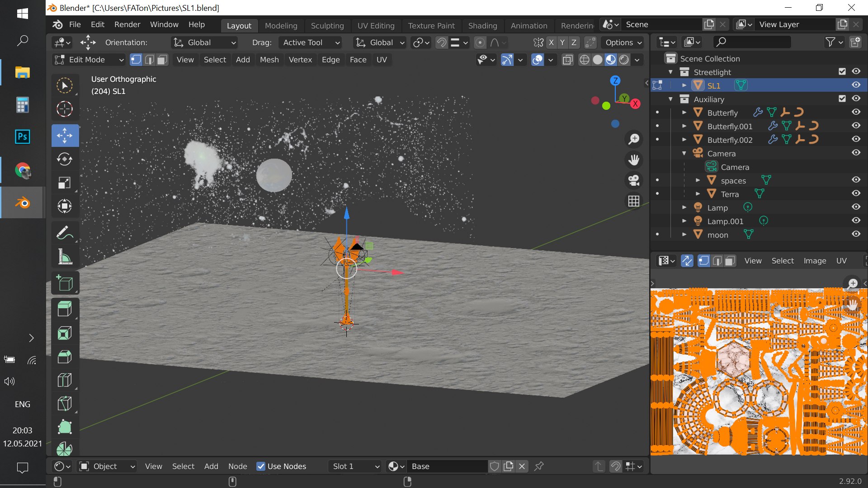Select the Cursor tool in the toolbar
The image size is (868, 488).
65,109
